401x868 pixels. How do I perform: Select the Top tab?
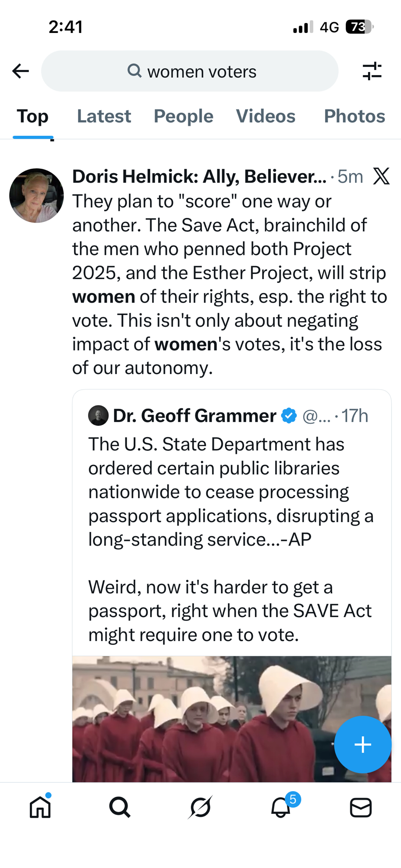click(33, 116)
